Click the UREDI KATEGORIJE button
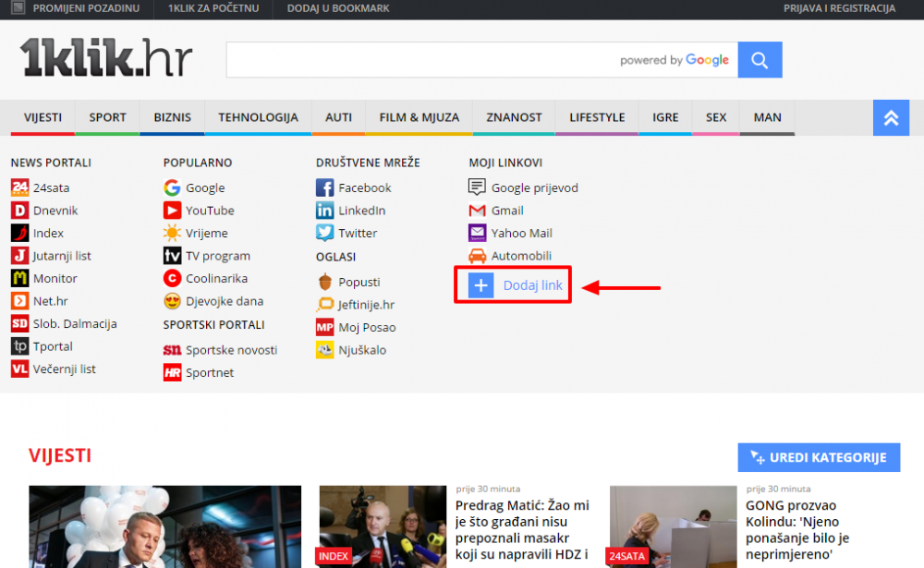 pos(819,457)
